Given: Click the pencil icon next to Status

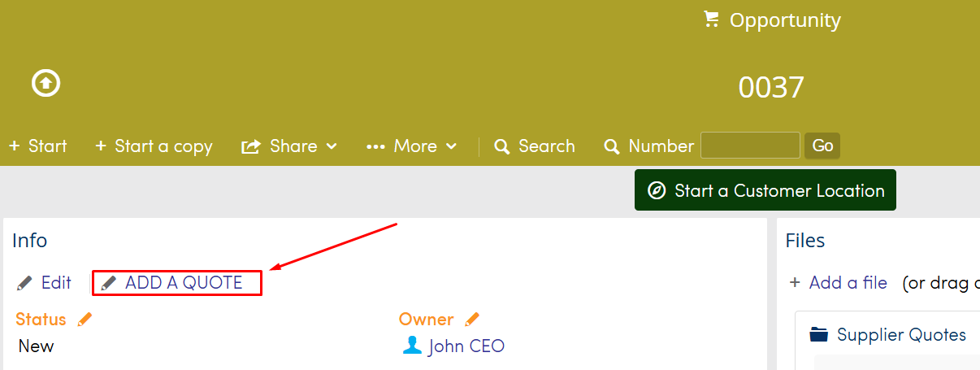Looking at the screenshot, I should coord(85,320).
